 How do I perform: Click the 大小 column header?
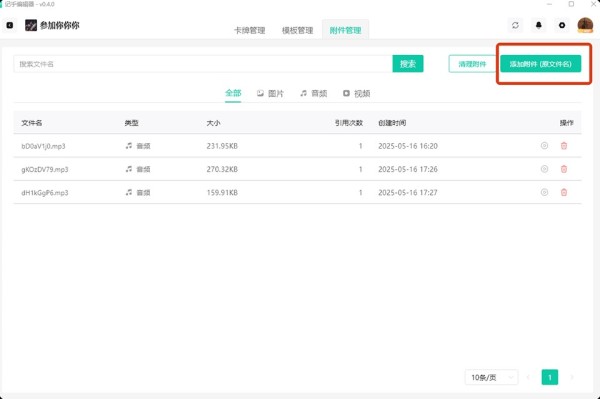point(213,123)
